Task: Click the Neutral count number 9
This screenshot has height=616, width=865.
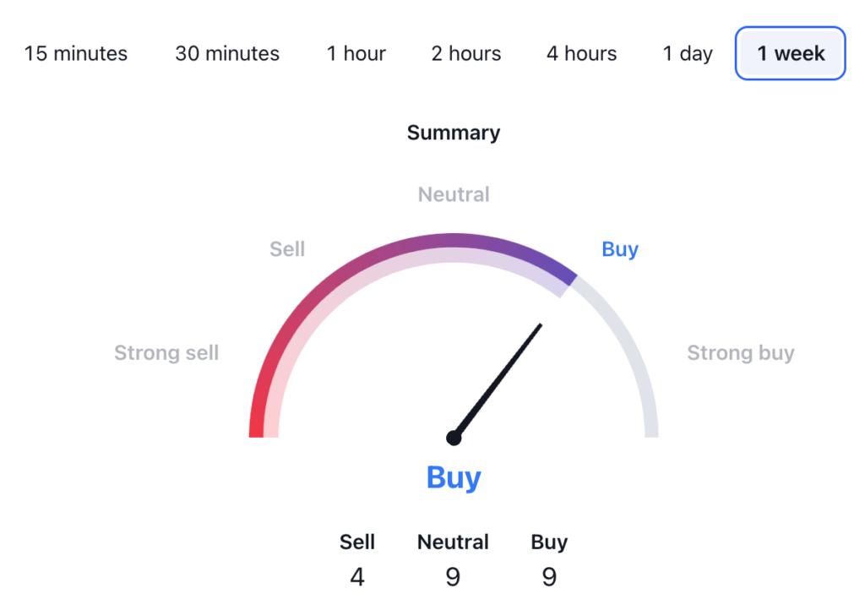Action: pyautogui.click(x=453, y=577)
